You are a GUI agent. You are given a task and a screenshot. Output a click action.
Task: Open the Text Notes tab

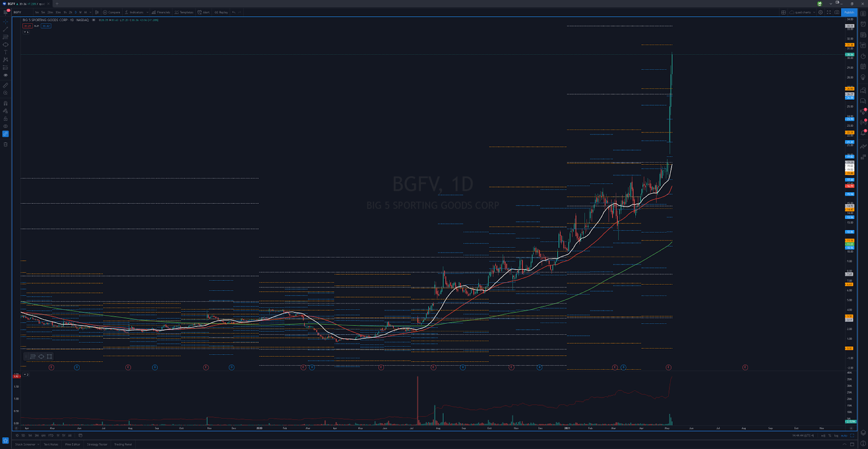[51, 444]
